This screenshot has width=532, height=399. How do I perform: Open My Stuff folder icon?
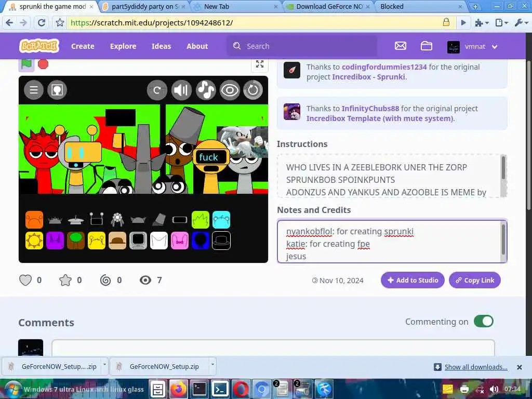[427, 46]
